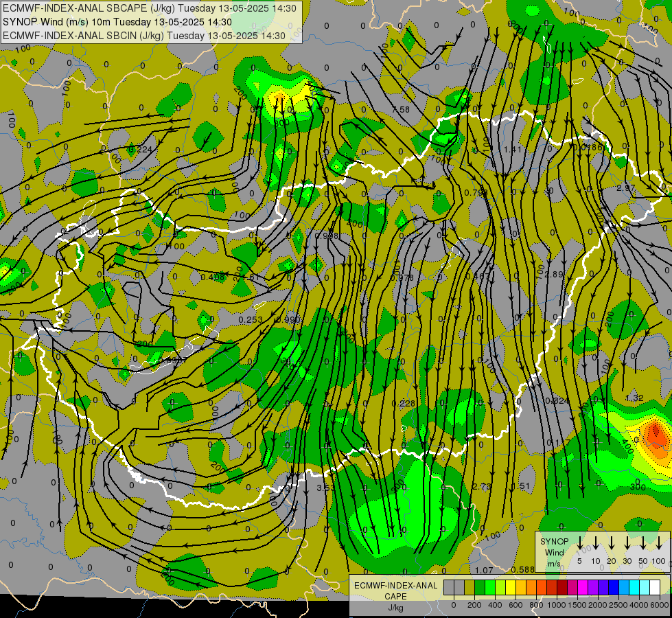Click the 1.41 wind value on map
The width and height of the screenshot is (672, 618).
(x=512, y=149)
